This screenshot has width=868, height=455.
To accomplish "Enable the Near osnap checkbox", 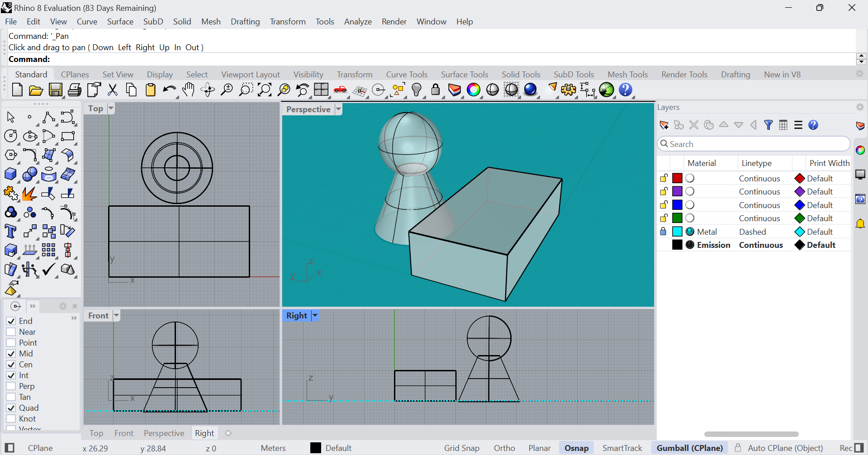I will (11, 332).
